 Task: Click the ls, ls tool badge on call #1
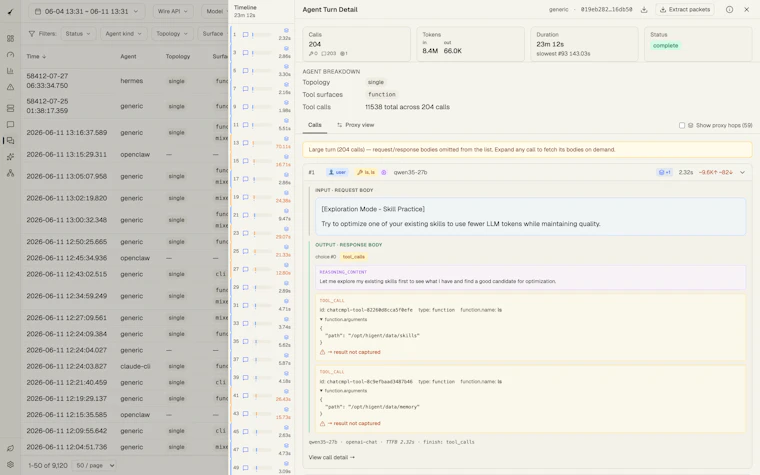click(x=365, y=172)
